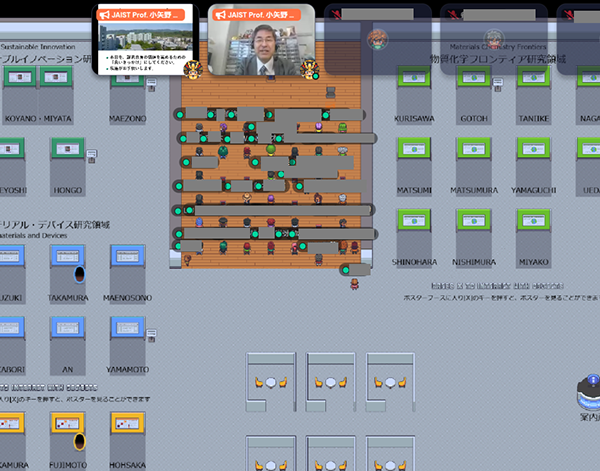Select the muted participant tile with the gray-haired avatar
Screen dimensions: 600x471
click(x=494, y=39)
